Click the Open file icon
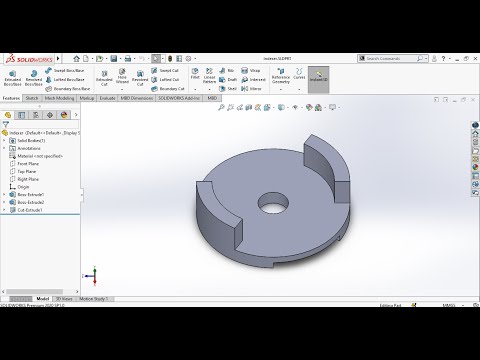 pos(99,59)
